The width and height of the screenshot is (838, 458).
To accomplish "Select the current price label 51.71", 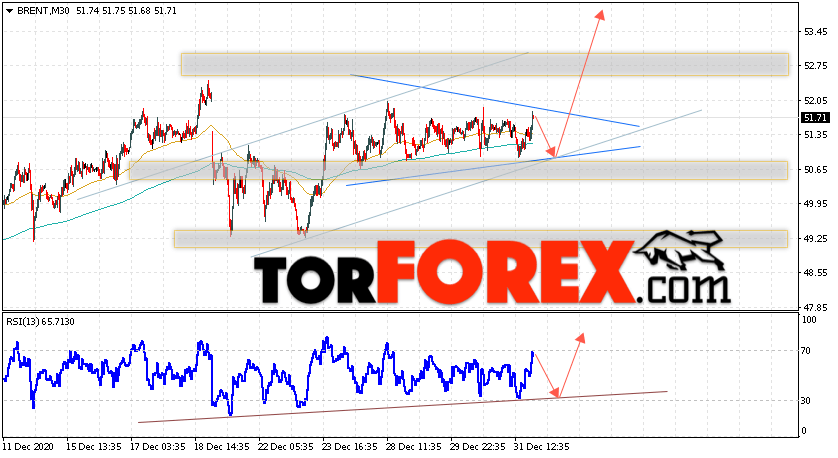I will [815, 118].
